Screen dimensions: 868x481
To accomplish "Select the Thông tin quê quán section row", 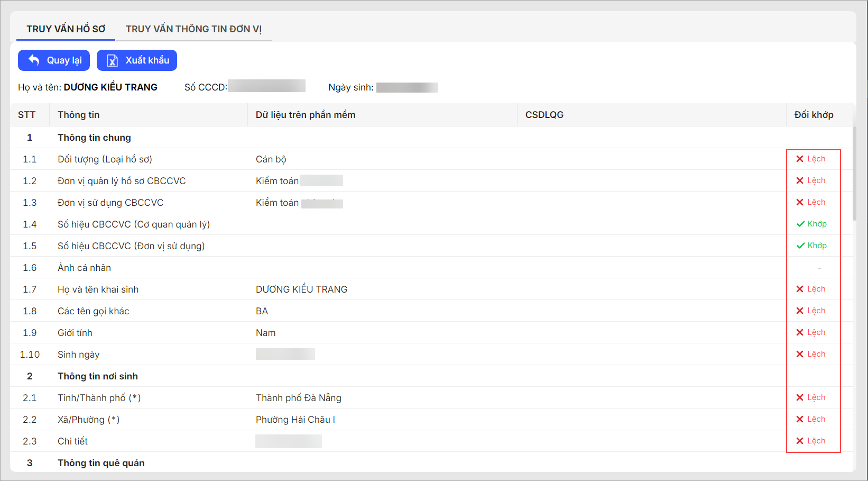I will coord(101,463).
